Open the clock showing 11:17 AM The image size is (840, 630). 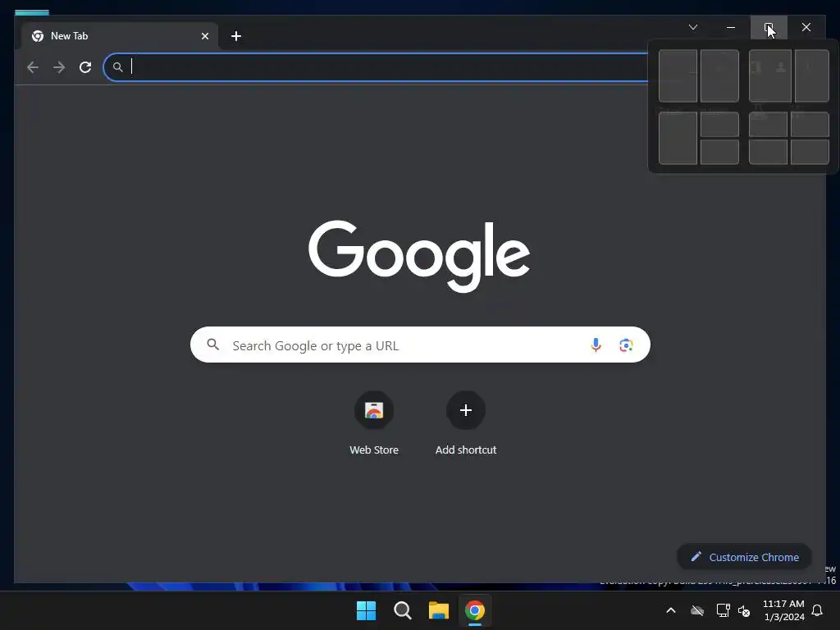783,610
